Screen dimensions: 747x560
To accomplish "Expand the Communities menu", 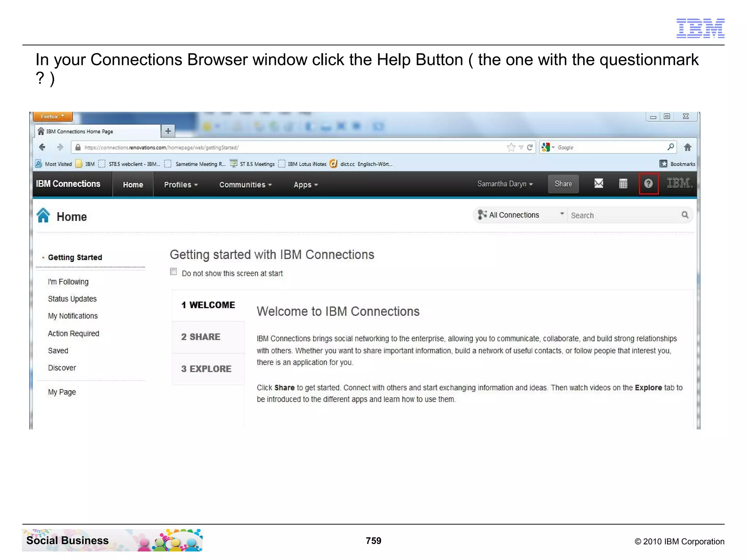I will click(245, 184).
